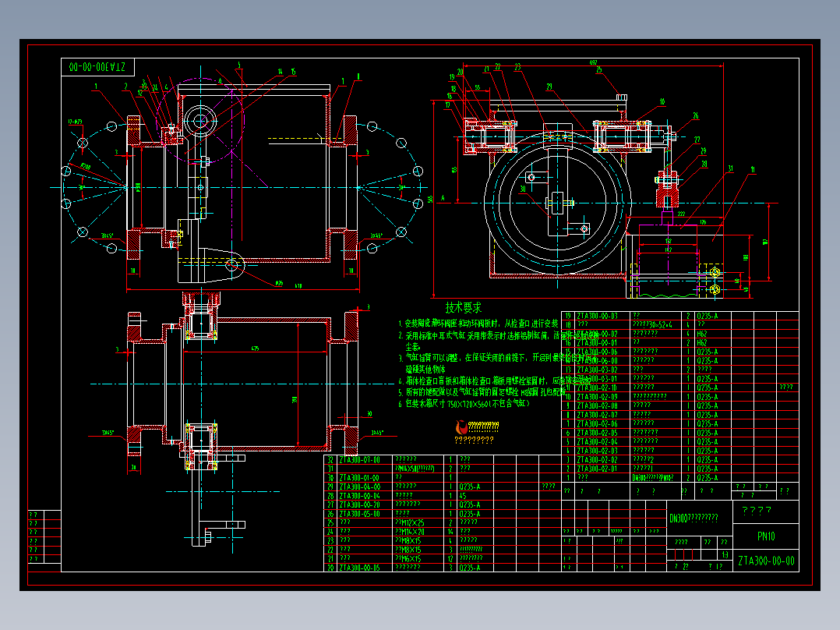Select the 670 dimension below the top-left view
This screenshot has height=630, width=840.
[x=298, y=286]
